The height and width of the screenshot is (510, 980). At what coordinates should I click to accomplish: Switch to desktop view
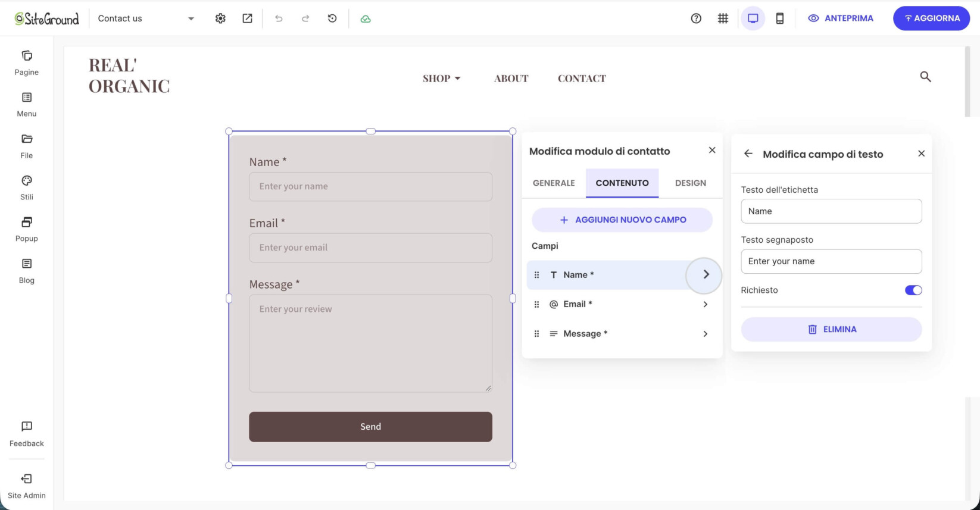(x=753, y=18)
